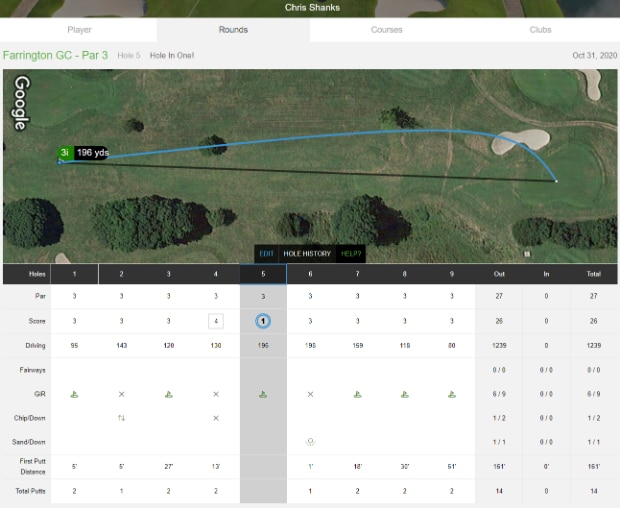Click the Chip/Down arrows icon on hole 2
The width and height of the screenshot is (620, 508).
(122, 417)
